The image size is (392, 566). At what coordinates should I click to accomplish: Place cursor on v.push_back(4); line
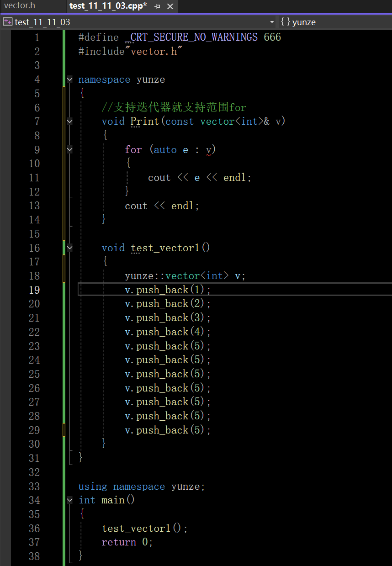click(x=168, y=332)
